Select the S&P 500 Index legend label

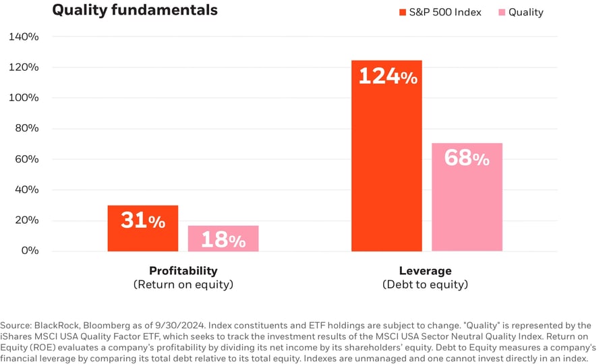coord(445,12)
